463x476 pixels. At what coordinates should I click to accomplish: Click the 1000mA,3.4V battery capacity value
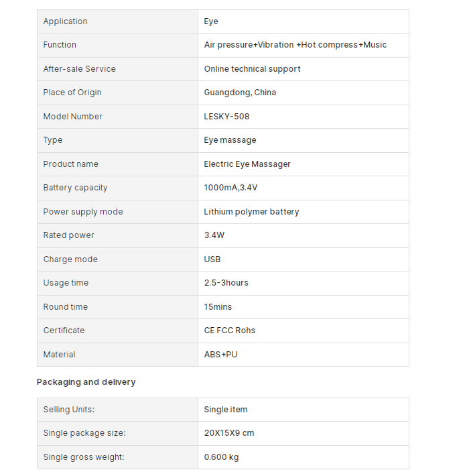pos(230,188)
